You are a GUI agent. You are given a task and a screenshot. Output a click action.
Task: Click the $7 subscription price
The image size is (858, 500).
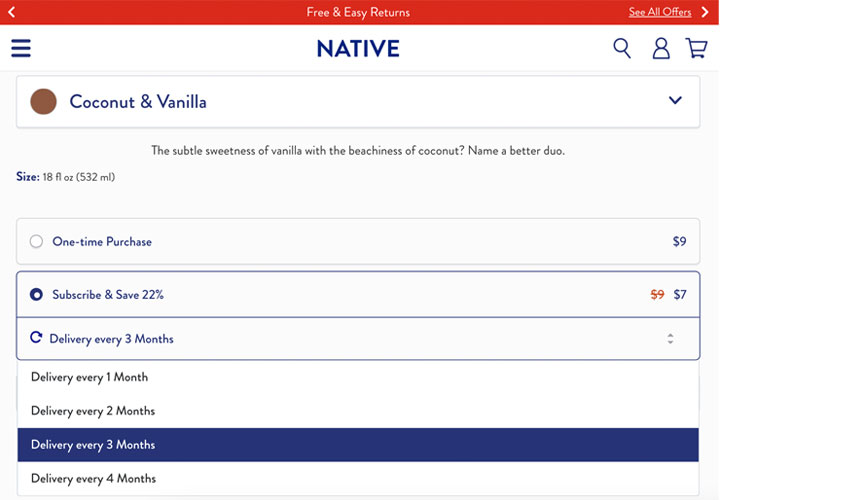[x=680, y=294]
